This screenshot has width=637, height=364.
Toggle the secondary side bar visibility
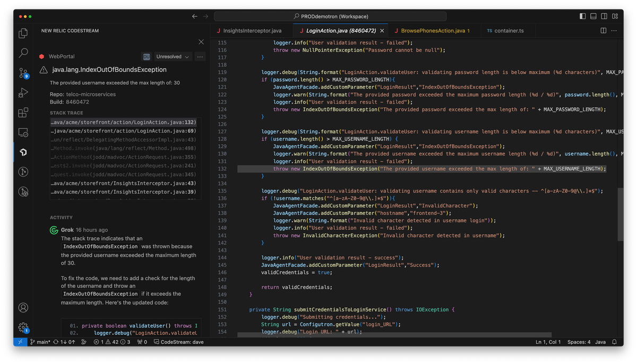tap(605, 16)
